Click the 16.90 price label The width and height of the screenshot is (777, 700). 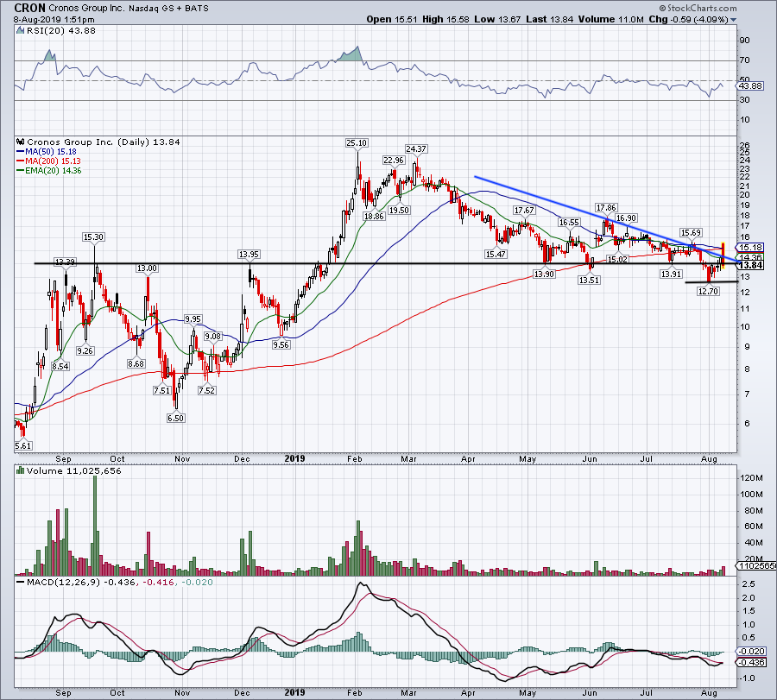pyautogui.click(x=626, y=218)
